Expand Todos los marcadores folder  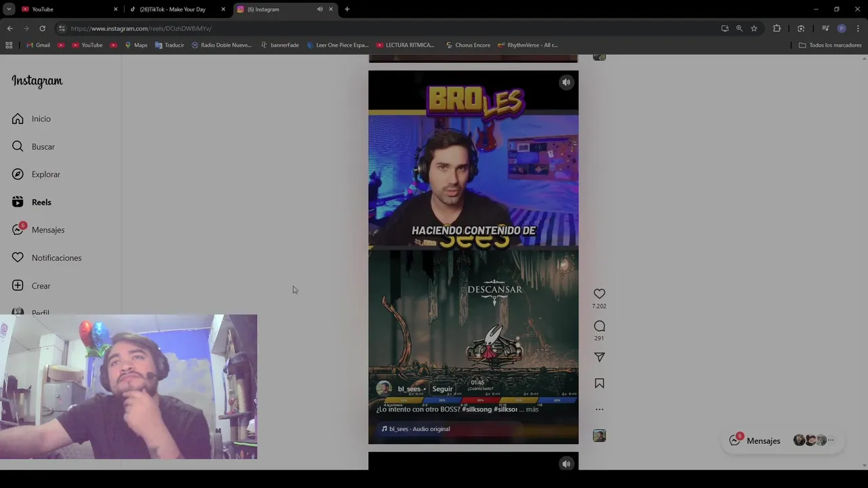(830, 45)
